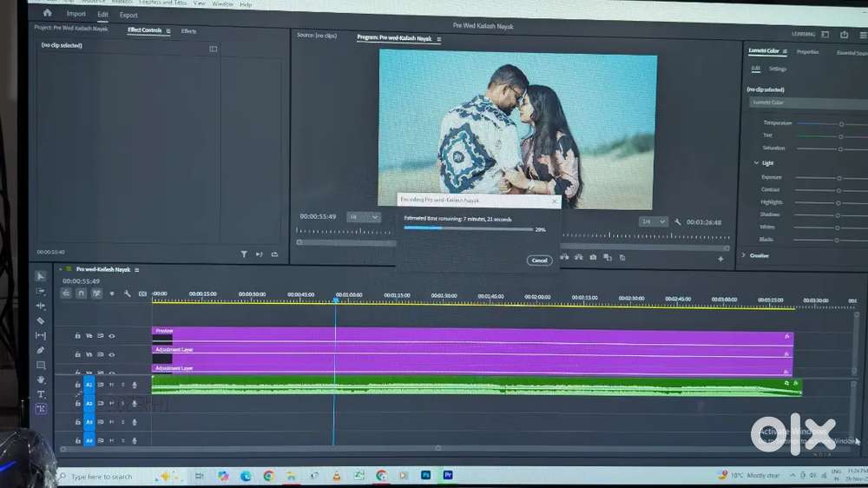This screenshot has height=488, width=868.
Task: Select the Razor tool in the tools panel
Action: [x=41, y=321]
